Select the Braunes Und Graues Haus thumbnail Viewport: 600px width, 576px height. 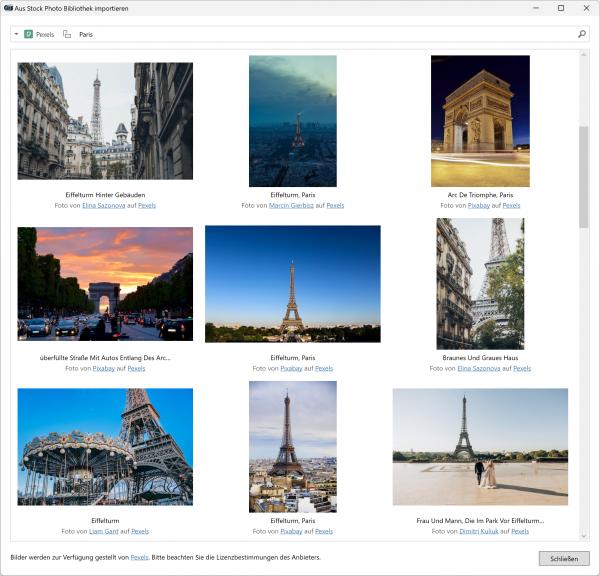point(480,283)
